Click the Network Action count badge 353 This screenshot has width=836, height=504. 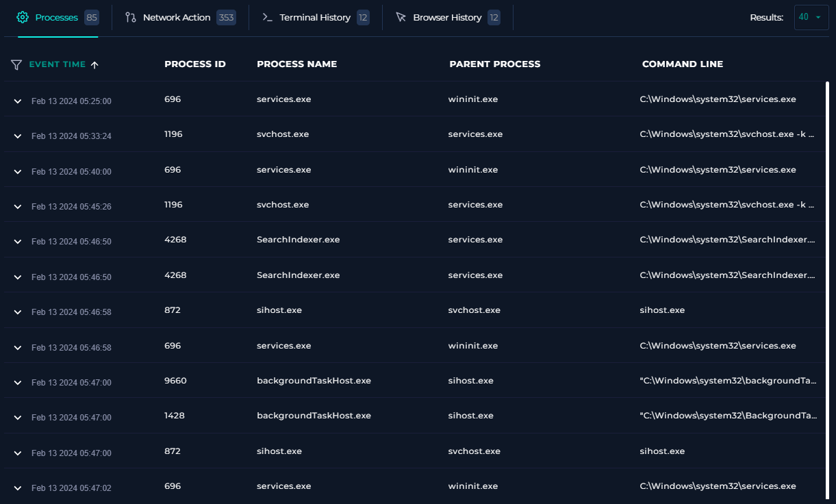tap(226, 17)
